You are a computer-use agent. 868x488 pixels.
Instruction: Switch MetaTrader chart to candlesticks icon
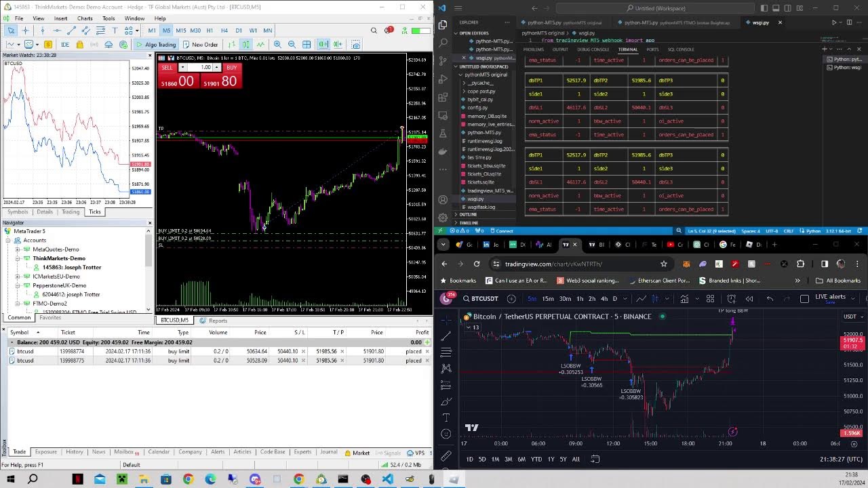245,45
